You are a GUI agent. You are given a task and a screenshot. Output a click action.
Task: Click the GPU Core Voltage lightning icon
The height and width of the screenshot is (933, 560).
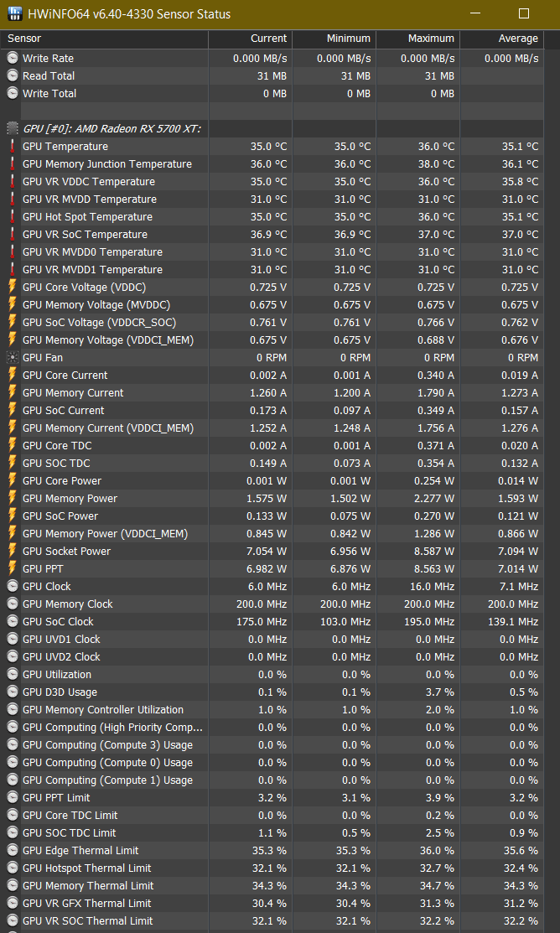tap(13, 288)
